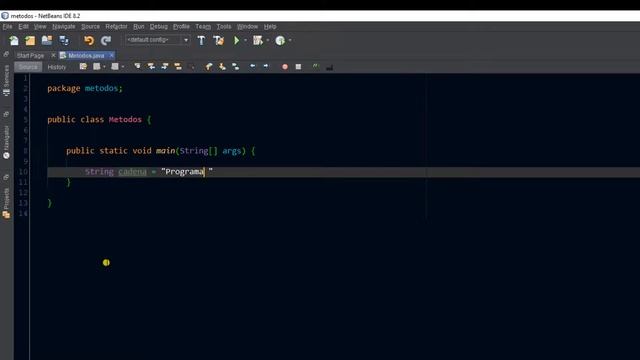
Task: Click the Shift Line Left arrow icon
Action: 253,66
